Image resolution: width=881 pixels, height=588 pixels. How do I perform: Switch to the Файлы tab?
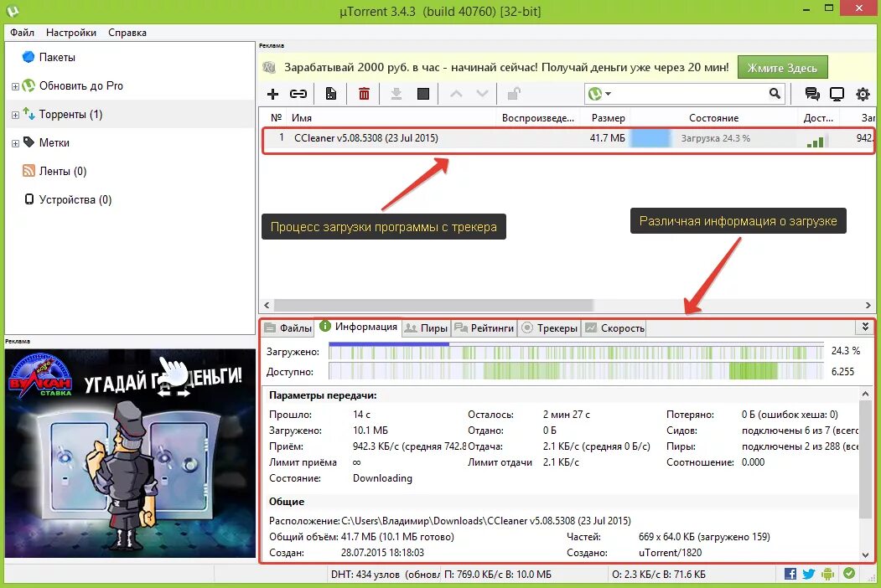pos(288,328)
